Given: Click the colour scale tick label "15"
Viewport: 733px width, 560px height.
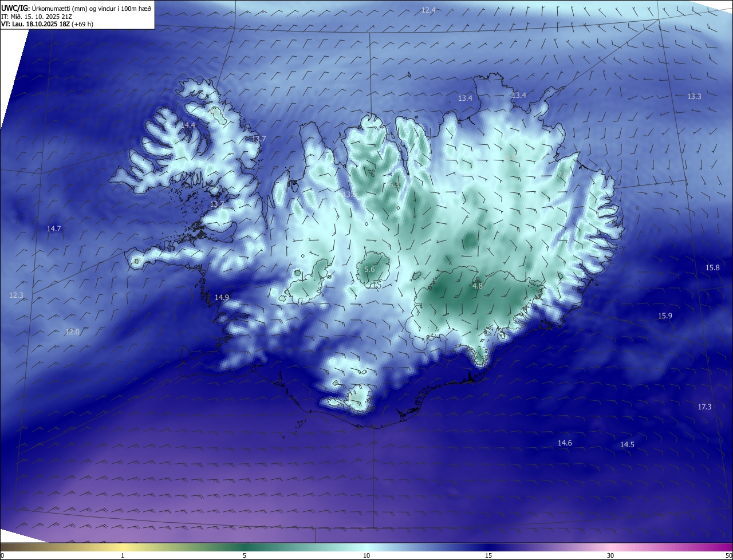Looking at the screenshot, I should pos(488,555).
